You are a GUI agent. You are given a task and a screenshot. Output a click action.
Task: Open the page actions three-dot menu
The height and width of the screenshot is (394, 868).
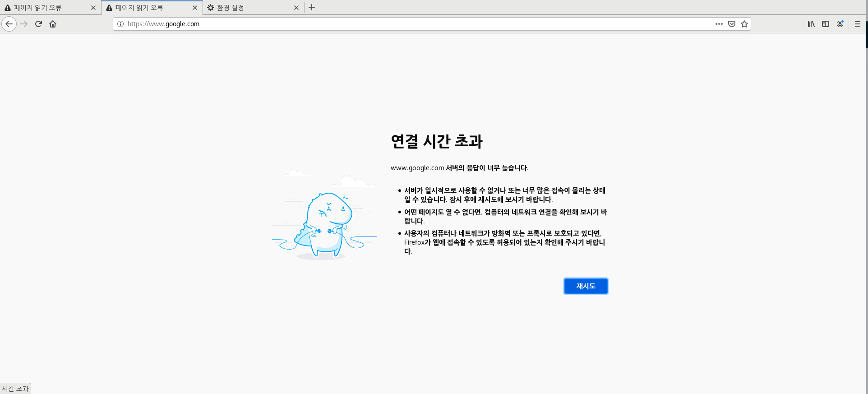719,24
